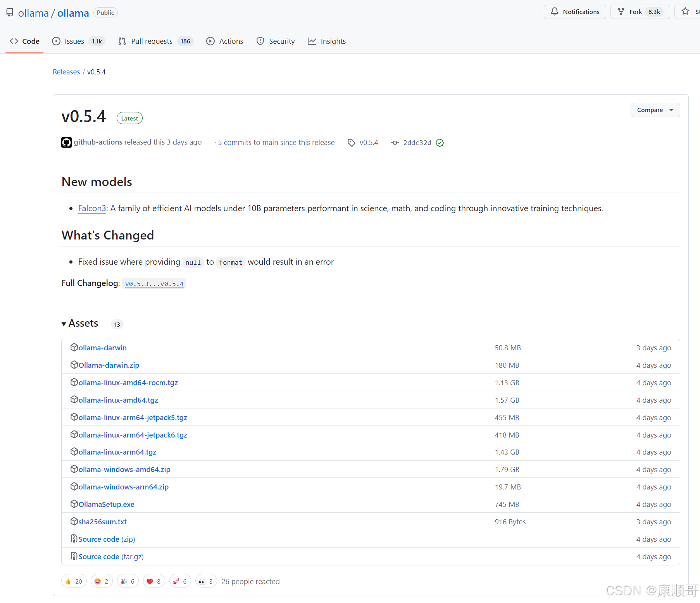Download ollama-linux-arm64-jetpack5.tgz
700x603 pixels.
(x=133, y=418)
